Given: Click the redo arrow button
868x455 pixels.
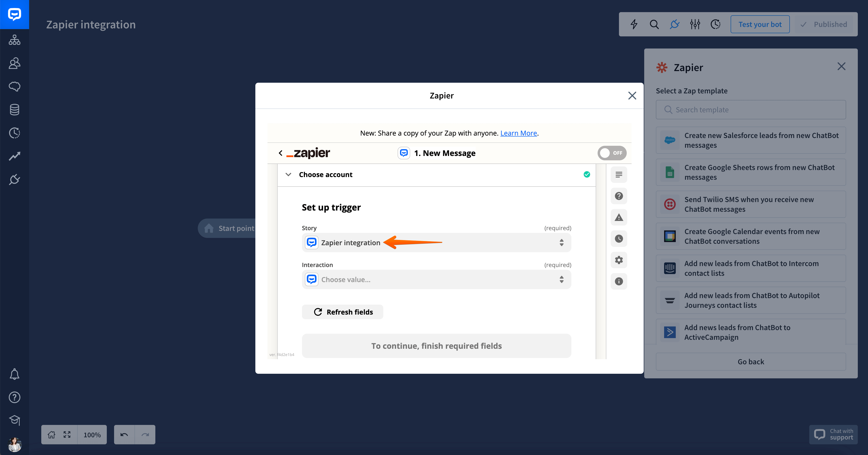Looking at the screenshot, I should [x=145, y=435].
